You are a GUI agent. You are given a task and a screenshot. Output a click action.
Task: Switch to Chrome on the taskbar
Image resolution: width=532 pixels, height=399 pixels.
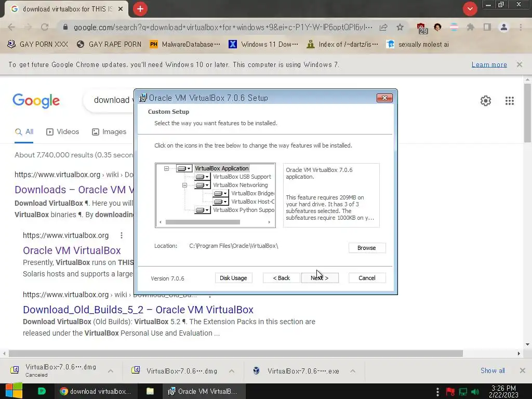pyautogui.click(x=96, y=391)
